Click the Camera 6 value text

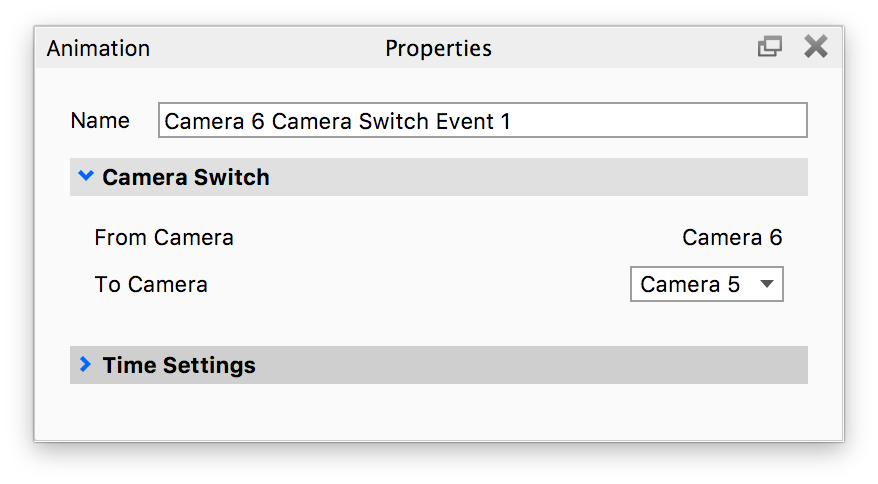732,238
